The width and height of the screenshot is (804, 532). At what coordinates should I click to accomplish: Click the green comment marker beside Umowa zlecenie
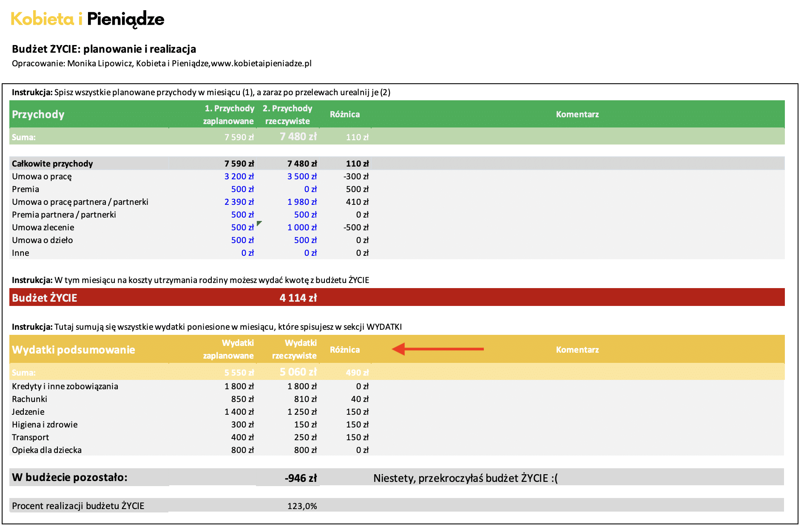coord(259,223)
